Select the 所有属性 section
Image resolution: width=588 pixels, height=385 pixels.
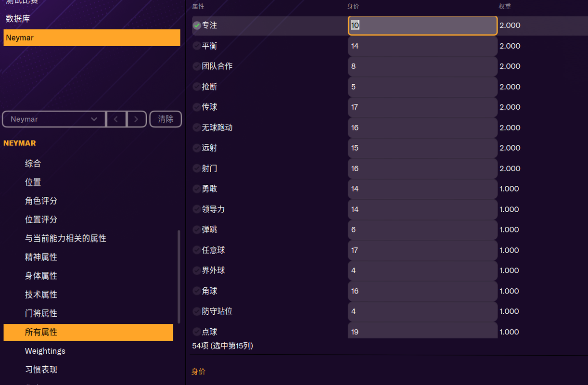tap(88, 332)
